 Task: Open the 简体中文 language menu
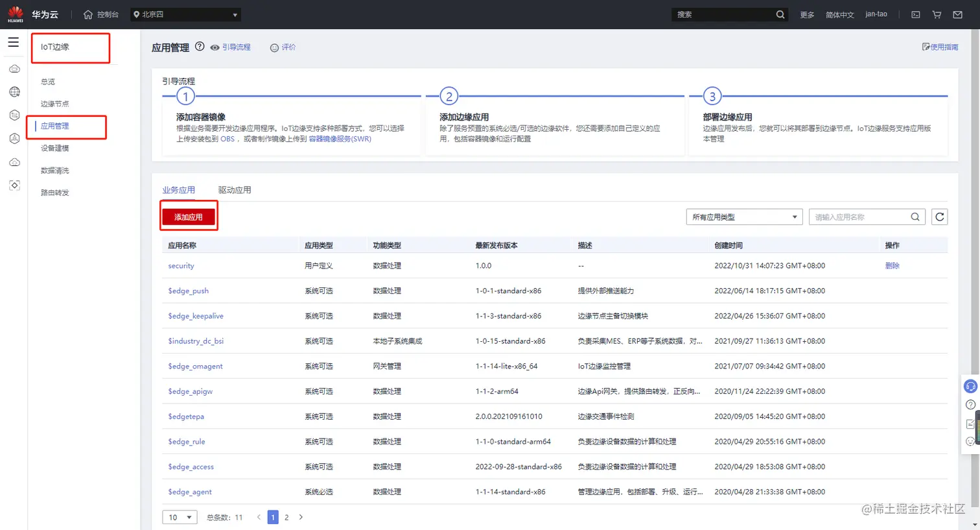(839, 14)
